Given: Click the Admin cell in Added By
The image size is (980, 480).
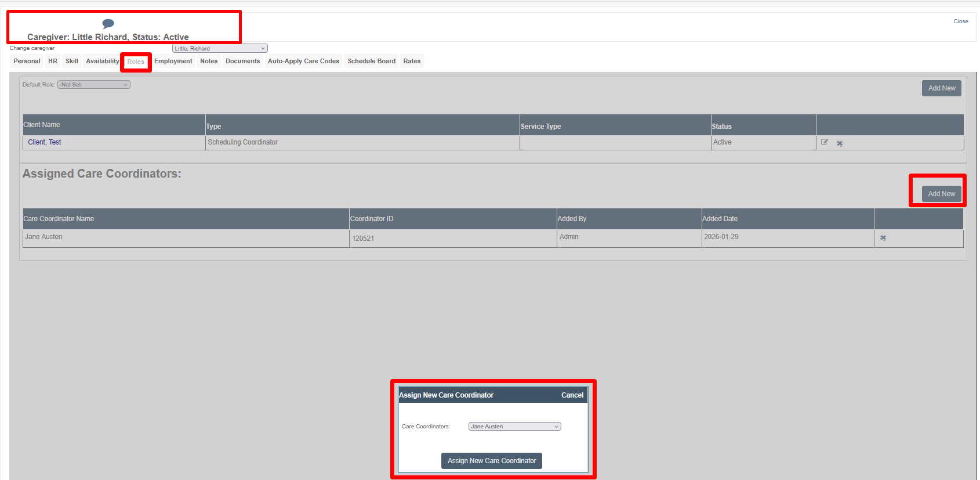Looking at the screenshot, I should click(629, 239).
